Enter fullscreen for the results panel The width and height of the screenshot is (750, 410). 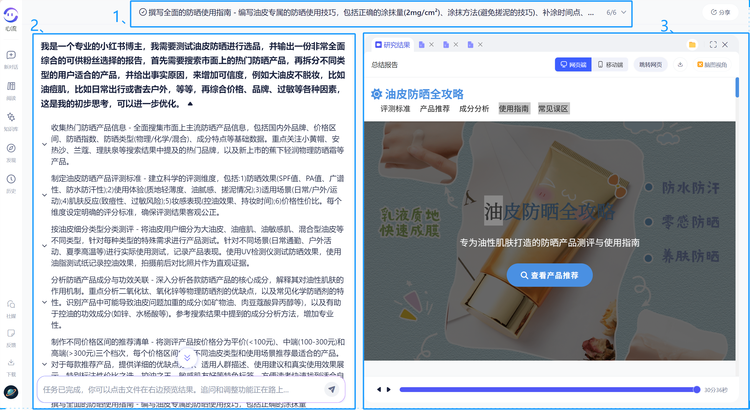tap(713, 44)
